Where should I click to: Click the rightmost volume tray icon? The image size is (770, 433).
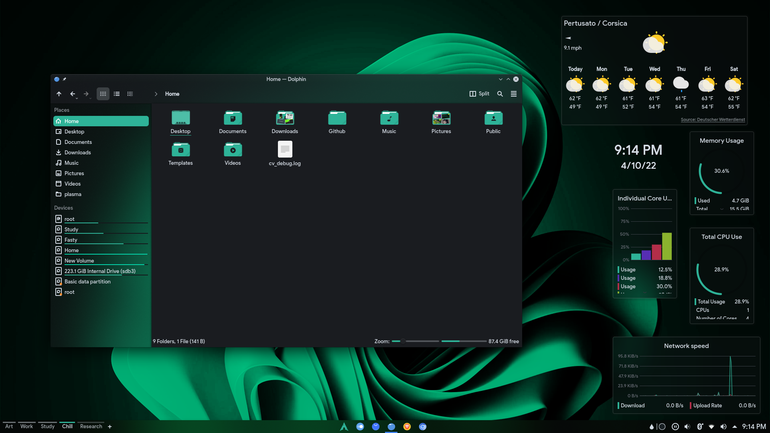coord(723,427)
